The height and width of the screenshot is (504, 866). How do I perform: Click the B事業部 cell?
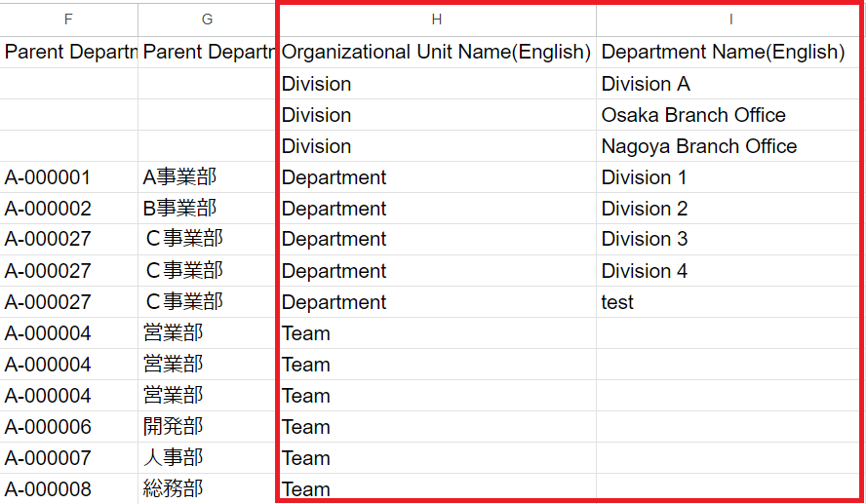[179, 209]
